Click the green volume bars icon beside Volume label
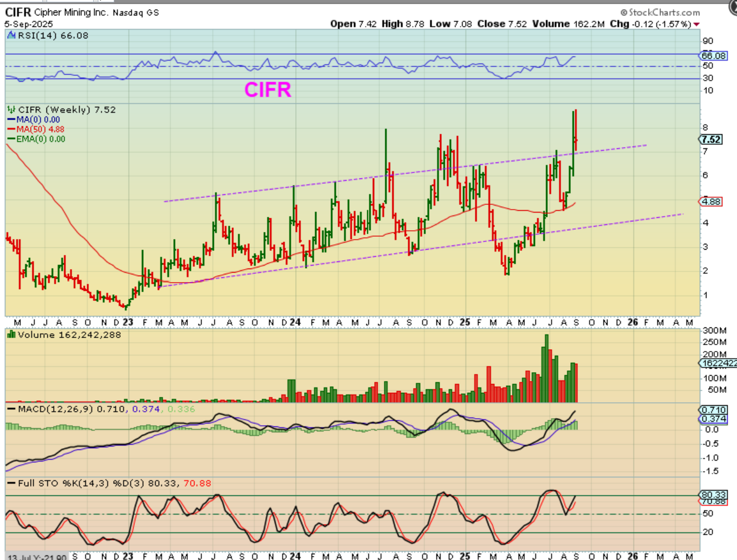 (x=11, y=334)
